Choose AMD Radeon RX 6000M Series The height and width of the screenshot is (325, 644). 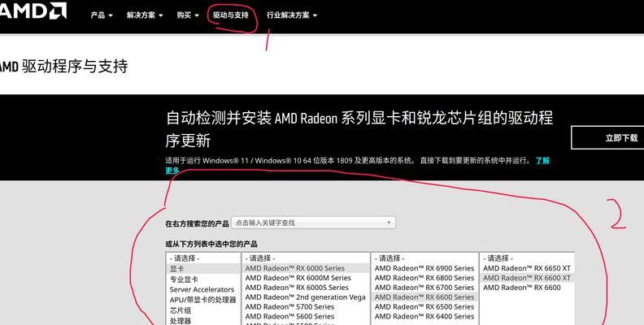pyautogui.click(x=306, y=278)
